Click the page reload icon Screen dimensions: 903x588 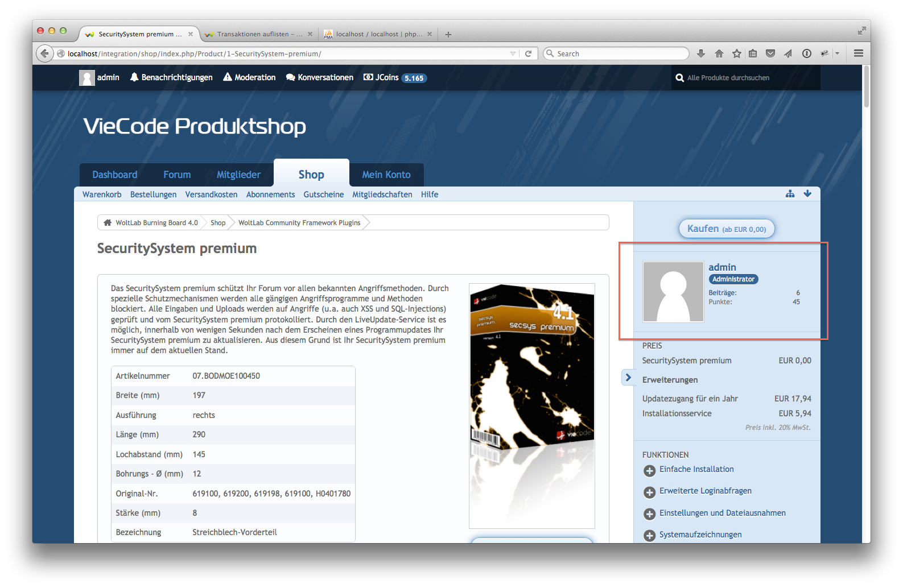[x=528, y=53]
